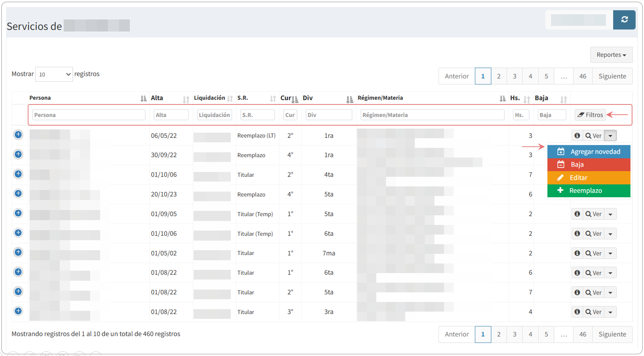
Task: Click the plus icon on the last row
Action: coord(18,311)
